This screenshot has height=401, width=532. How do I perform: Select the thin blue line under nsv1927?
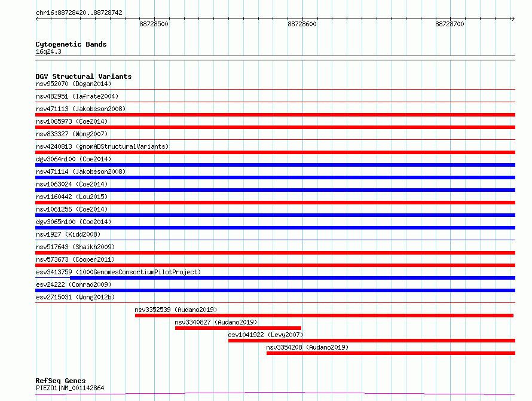click(x=275, y=240)
